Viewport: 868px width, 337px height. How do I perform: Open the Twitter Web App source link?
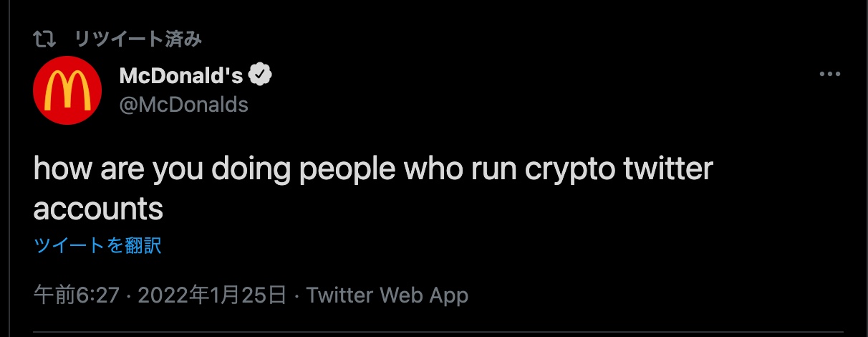pyautogui.click(x=387, y=295)
